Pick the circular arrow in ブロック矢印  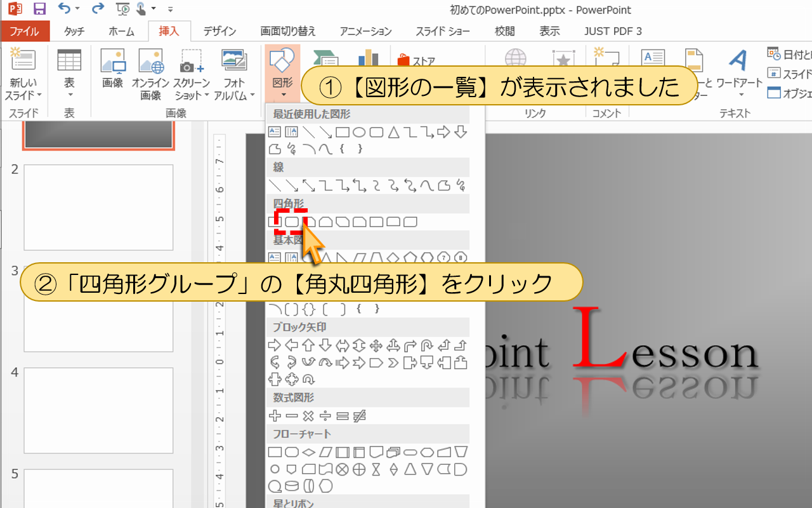click(309, 380)
